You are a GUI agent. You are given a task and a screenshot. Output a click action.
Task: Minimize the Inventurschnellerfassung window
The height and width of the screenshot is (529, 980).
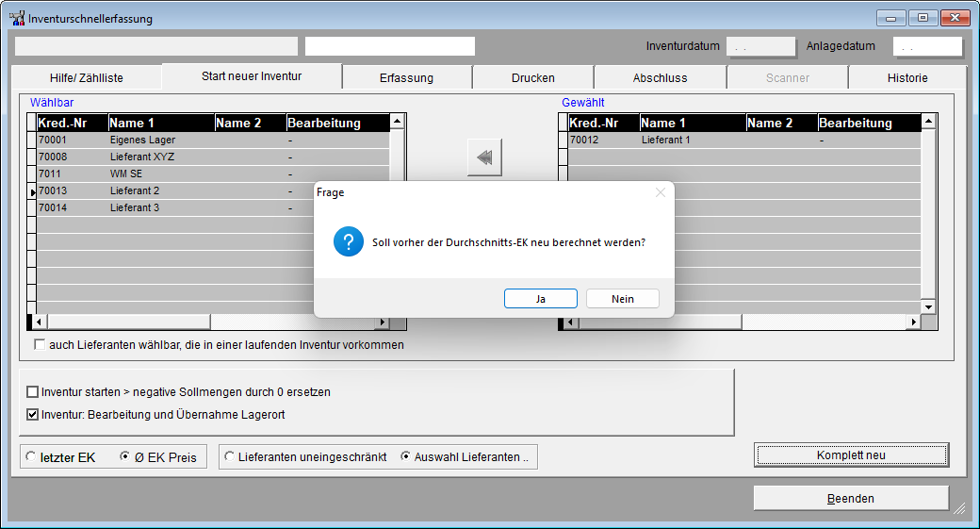[x=890, y=18]
